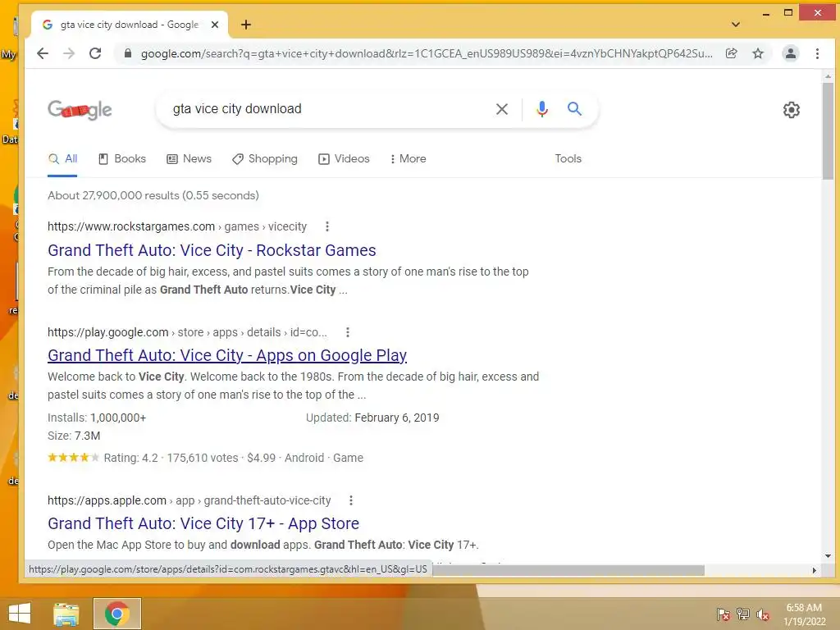Click the apps.apple.com result URL text
The width and height of the screenshot is (840, 630).
point(189,500)
